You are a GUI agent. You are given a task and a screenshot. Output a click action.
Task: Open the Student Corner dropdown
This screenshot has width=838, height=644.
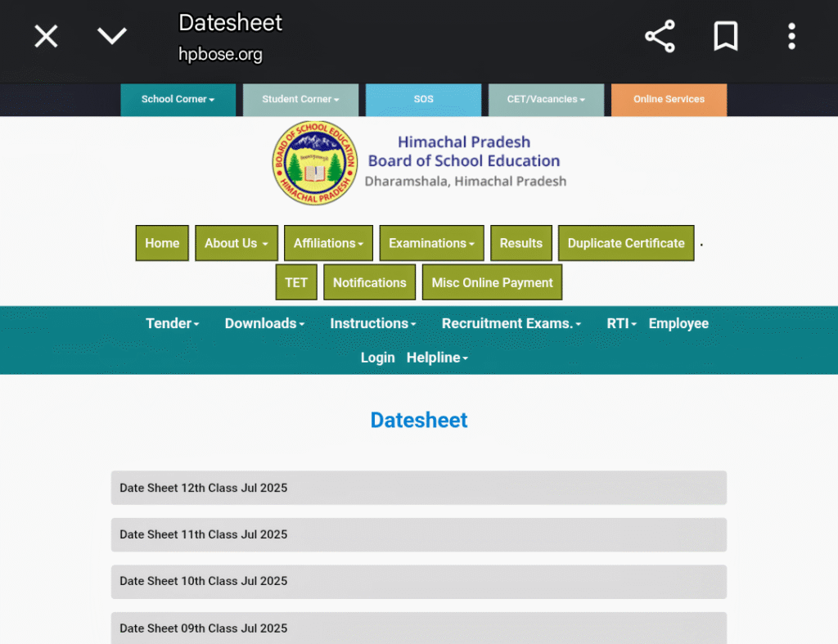300,100
